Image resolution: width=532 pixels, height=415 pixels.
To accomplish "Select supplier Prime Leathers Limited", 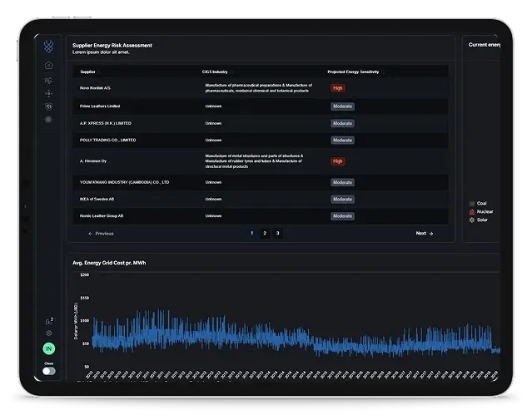I will click(x=100, y=106).
